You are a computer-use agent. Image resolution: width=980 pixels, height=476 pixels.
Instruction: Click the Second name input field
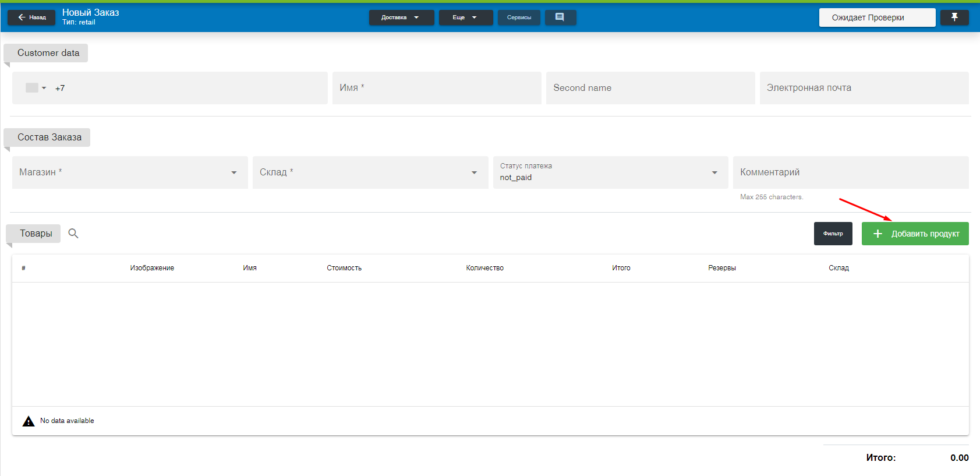tap(650, 88)
